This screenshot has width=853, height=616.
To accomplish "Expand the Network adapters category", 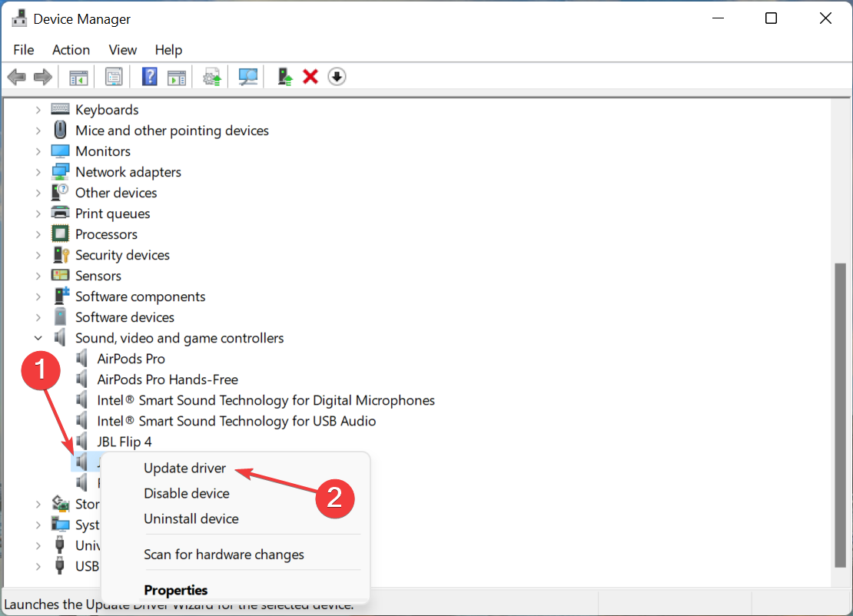I will pyautogui.click(x=38, y=172).
